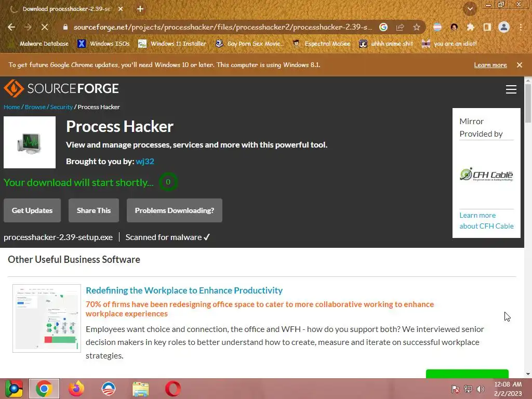This screenshot has width=532, height=399.
Task: Open a new browser tab with the plus icon
Action: pyautogui.click(x=140, y=9)
